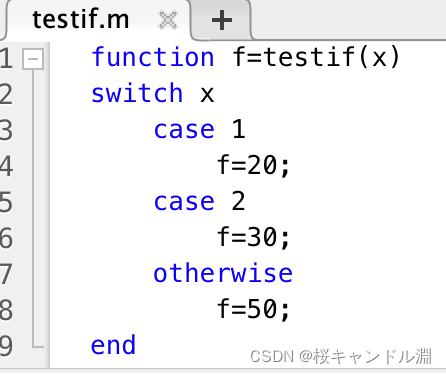Screen dimensions: 446x374
Task: Click the f=20; statement
Action: point(253,166)
